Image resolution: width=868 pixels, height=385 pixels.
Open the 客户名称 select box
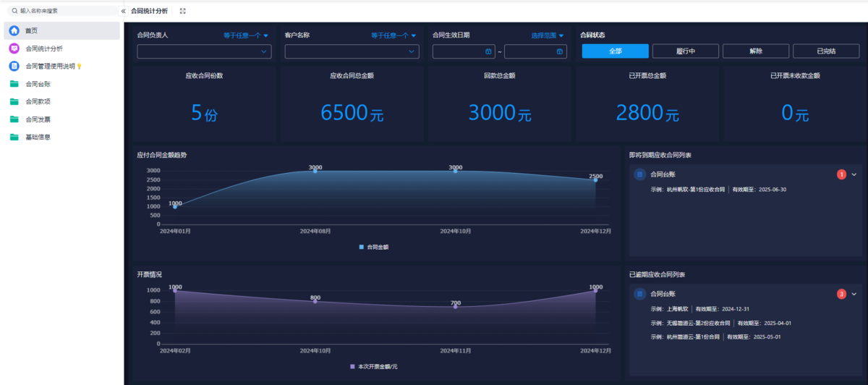point(352,51)
